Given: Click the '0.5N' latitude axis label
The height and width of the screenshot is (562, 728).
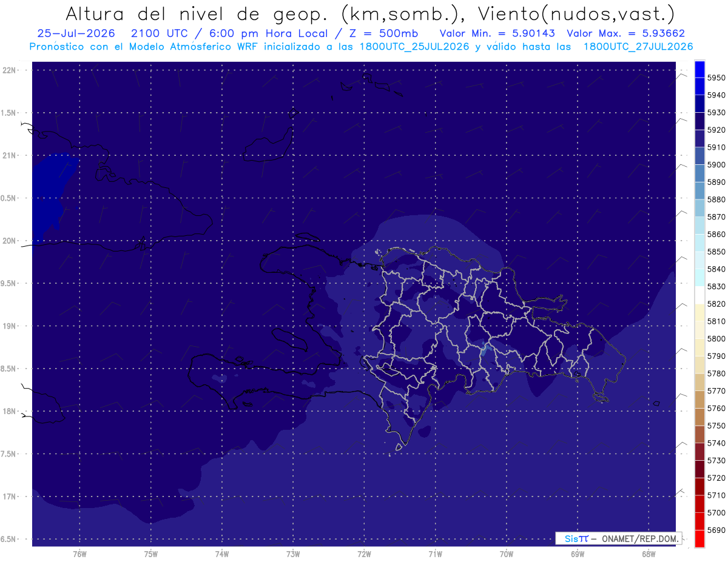Looking at the screenshot, I should tap(8, 198).
